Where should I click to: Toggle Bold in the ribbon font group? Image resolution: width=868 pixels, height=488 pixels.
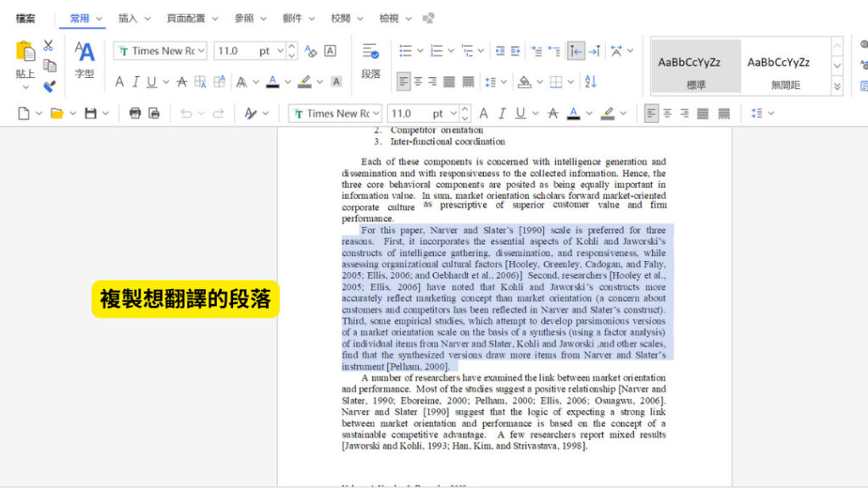(x=119, y=82)
